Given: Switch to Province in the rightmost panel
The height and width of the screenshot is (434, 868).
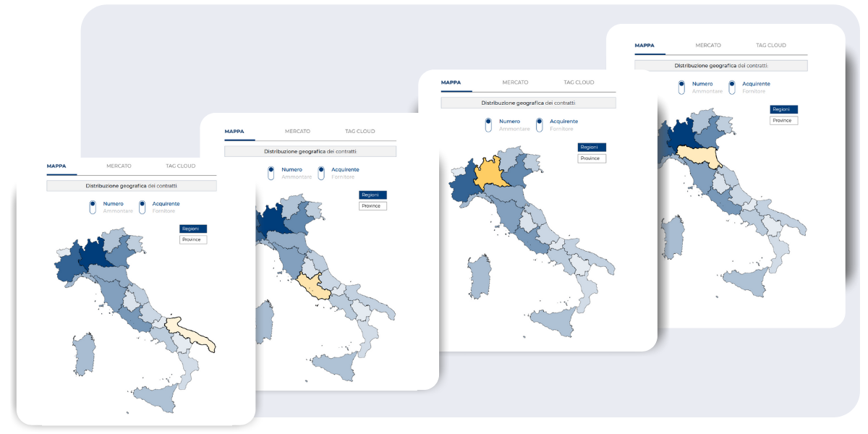Looking at the screenshot, I should (783, 120).
